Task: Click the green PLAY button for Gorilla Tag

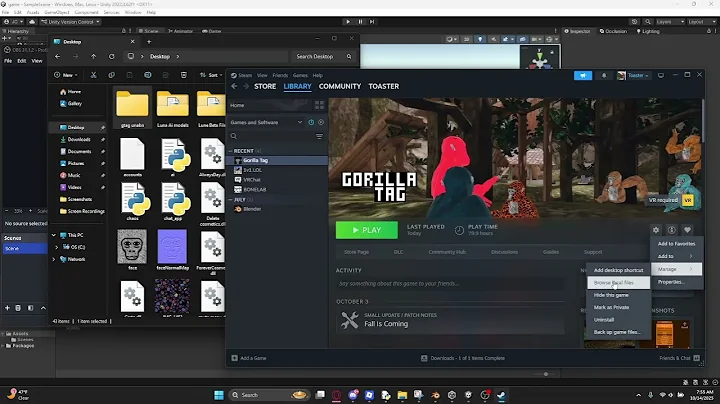Action: pyautogui.click(x=366, y=230)
